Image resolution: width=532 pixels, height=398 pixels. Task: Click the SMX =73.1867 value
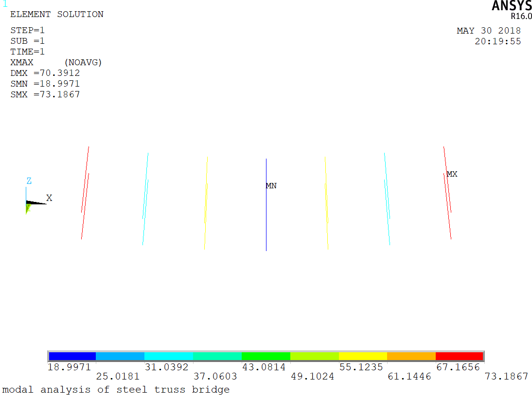tap(45, 94)
